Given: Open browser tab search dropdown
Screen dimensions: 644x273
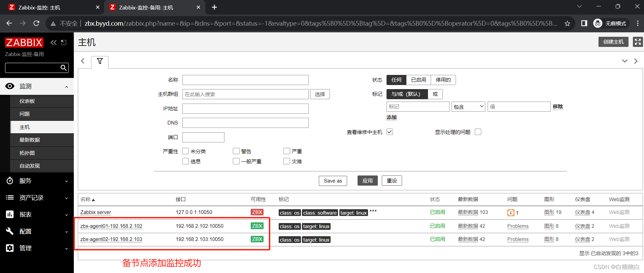Looking at the screenshot, I should (x=579, y=6).
